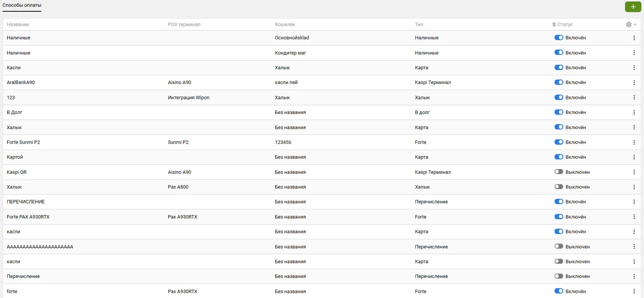Enable the Kaspi QR payment toggle
The height and width of the screenshot is (298, 644).
point(559,172)
